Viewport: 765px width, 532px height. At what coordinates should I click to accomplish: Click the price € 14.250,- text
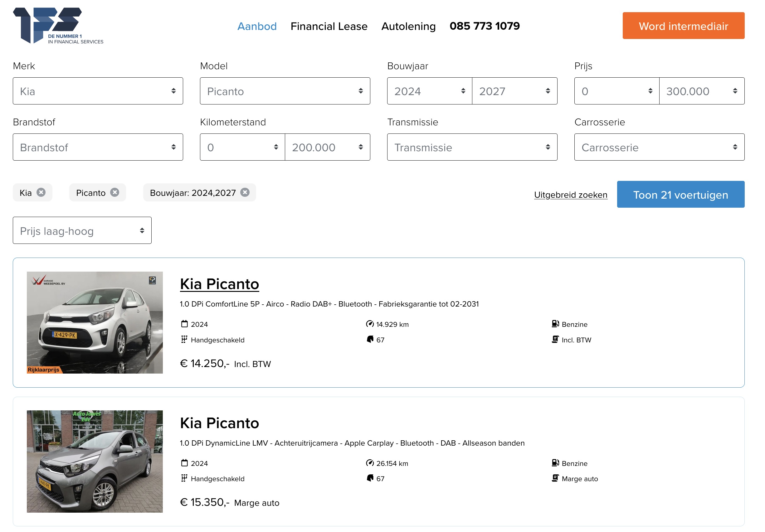coord(205,363)
